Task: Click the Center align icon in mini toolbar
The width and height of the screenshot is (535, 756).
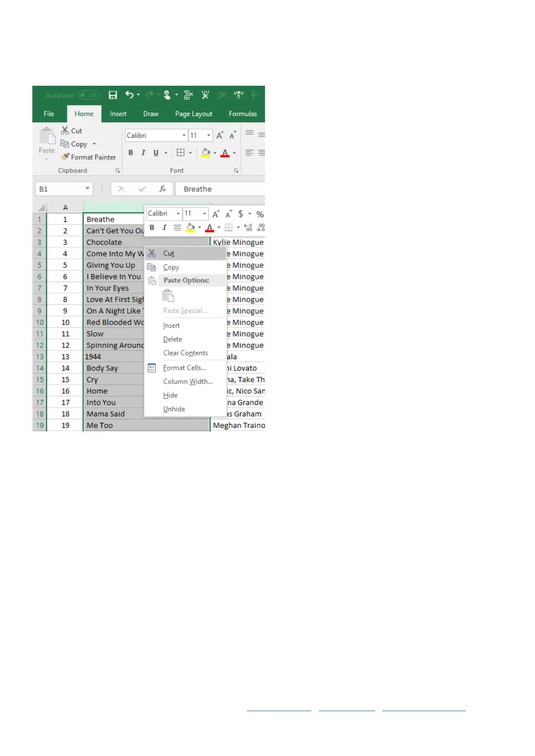Action: click(x=177, y=228)
